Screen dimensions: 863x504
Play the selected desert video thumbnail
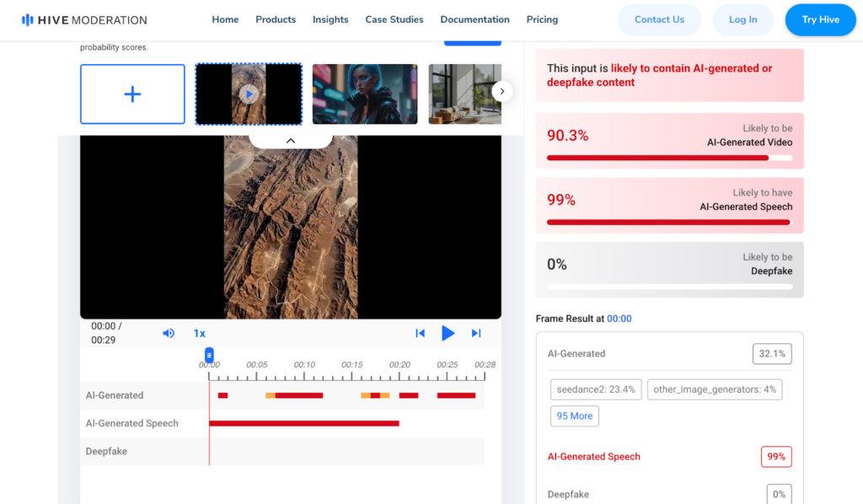tap(249, 94)
